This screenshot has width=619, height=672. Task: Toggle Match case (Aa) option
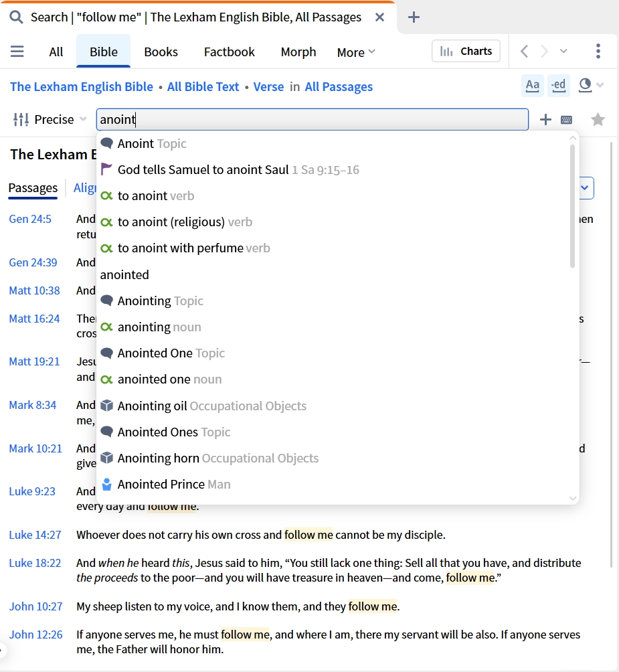click(x=533, y=85)
